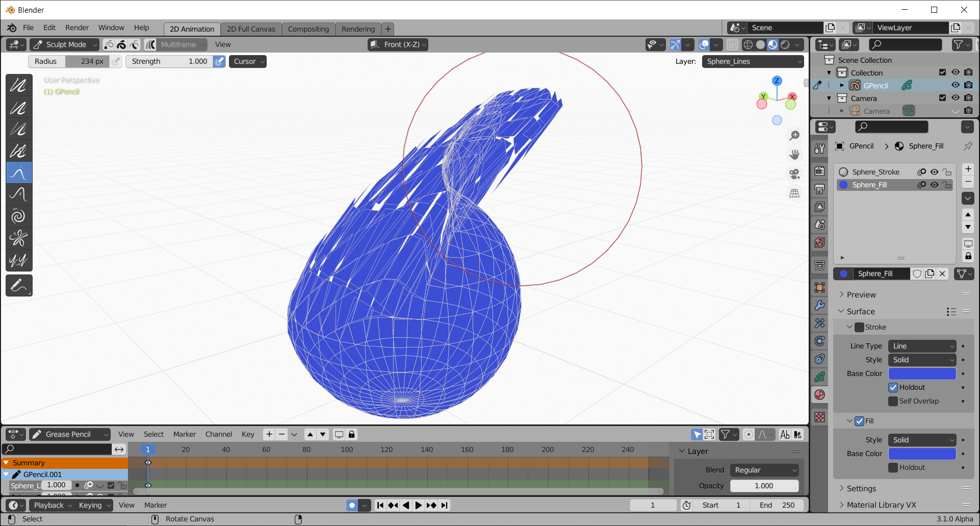Viewport: 980px width, 526px height.
Task: Play the animation forward
Action: (418, 505)
